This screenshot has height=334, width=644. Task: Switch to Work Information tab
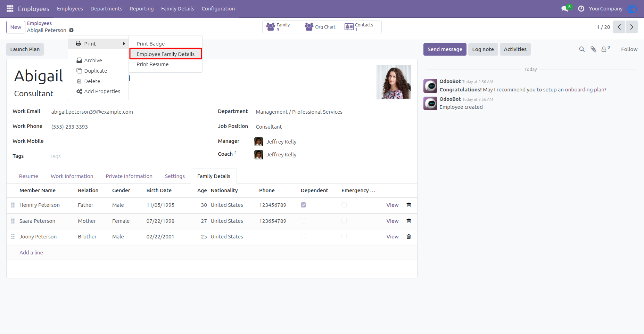point(72,176)
